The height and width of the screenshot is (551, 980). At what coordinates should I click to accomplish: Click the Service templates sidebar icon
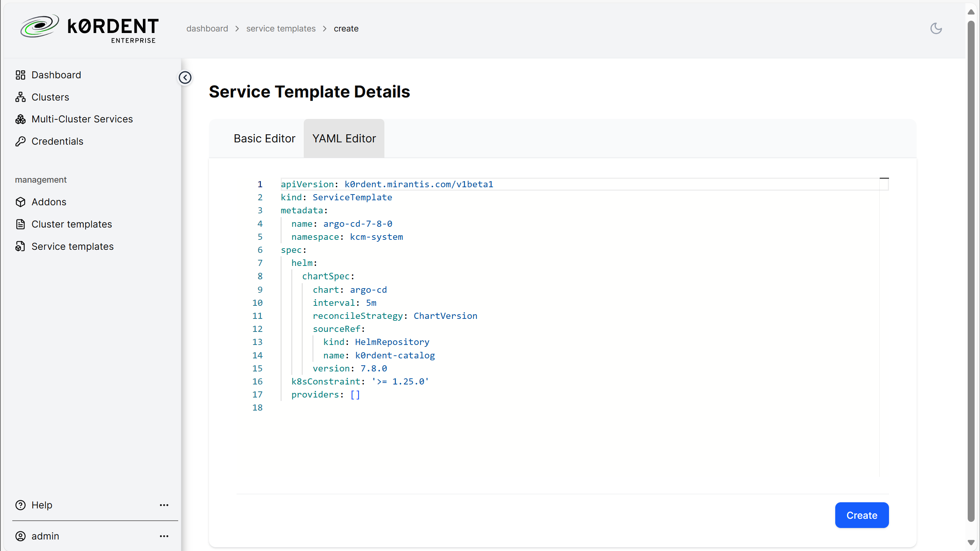20,246
